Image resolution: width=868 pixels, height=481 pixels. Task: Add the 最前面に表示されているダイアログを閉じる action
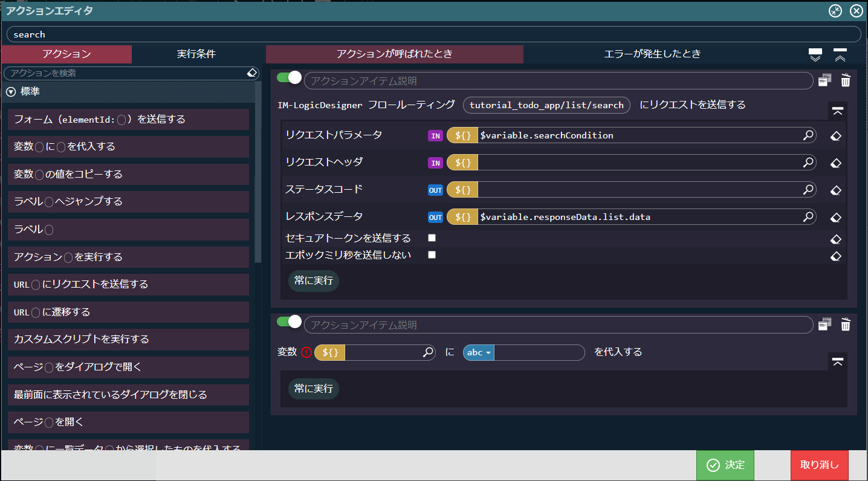tap(129, 395)
